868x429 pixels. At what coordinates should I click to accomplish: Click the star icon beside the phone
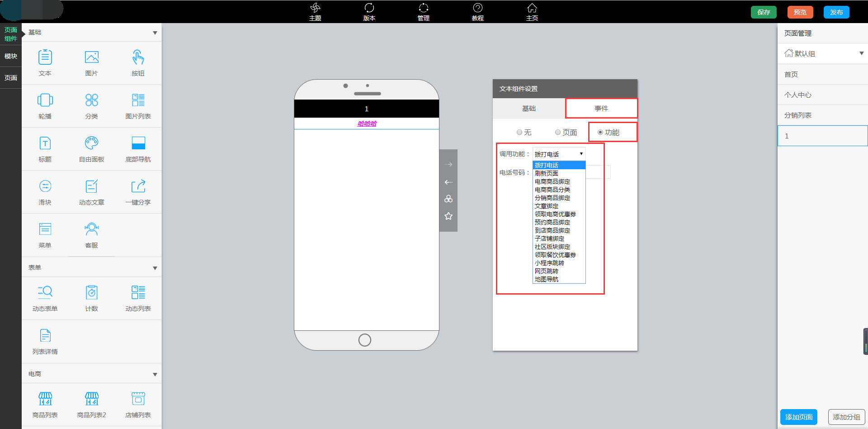click(x=448, y=216)
